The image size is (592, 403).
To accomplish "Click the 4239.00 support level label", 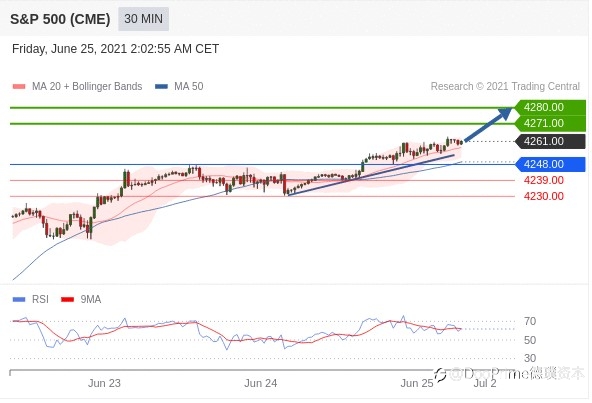I will tap(544, 180).
